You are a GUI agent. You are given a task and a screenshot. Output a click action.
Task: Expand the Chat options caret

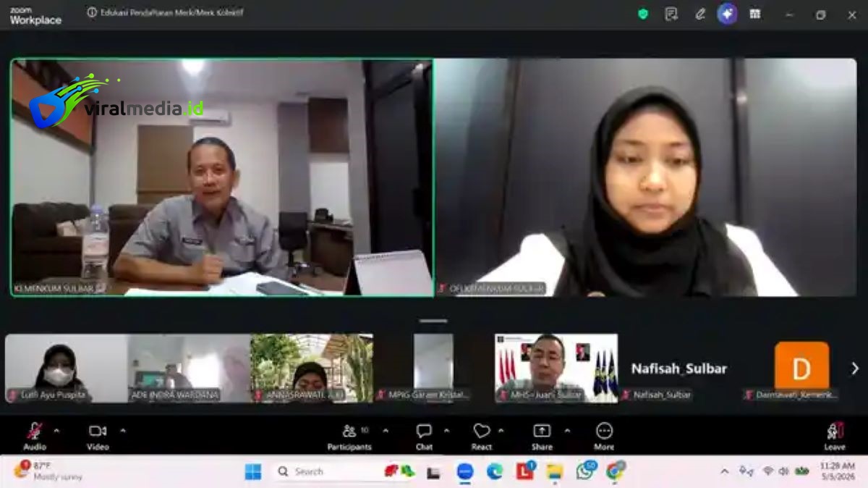[446, 431]
